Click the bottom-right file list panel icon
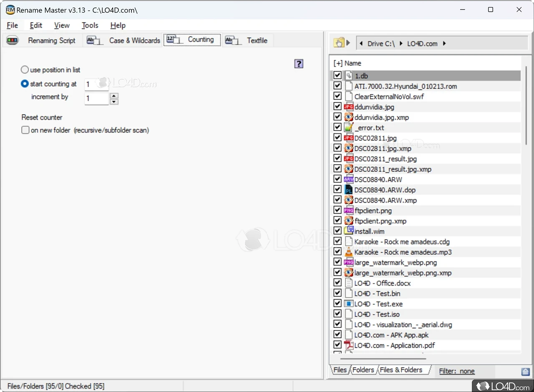Image resolution: width=534 pixels, height=392 pixels. tap(525, 372)
